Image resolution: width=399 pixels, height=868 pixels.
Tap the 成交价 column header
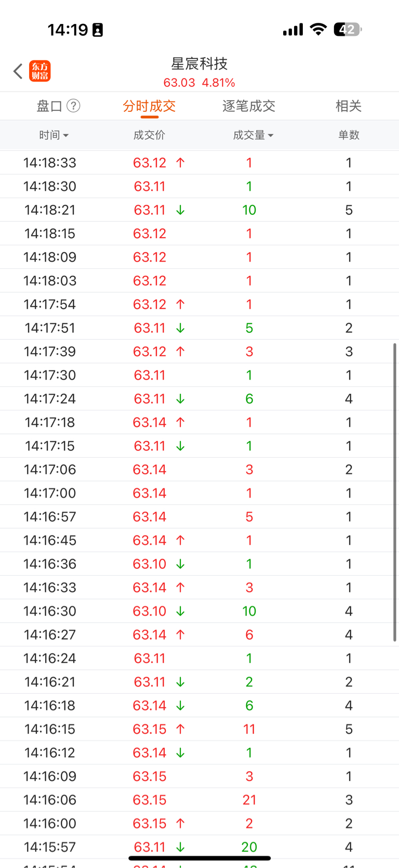tap(149, 135)
